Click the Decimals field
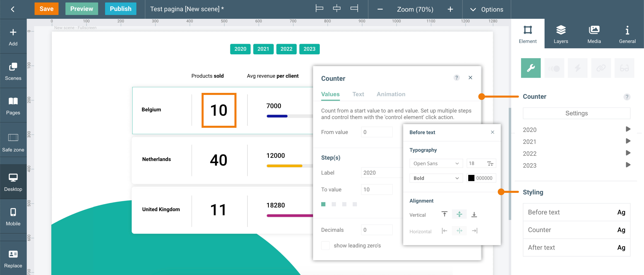 tap(377, 230)
